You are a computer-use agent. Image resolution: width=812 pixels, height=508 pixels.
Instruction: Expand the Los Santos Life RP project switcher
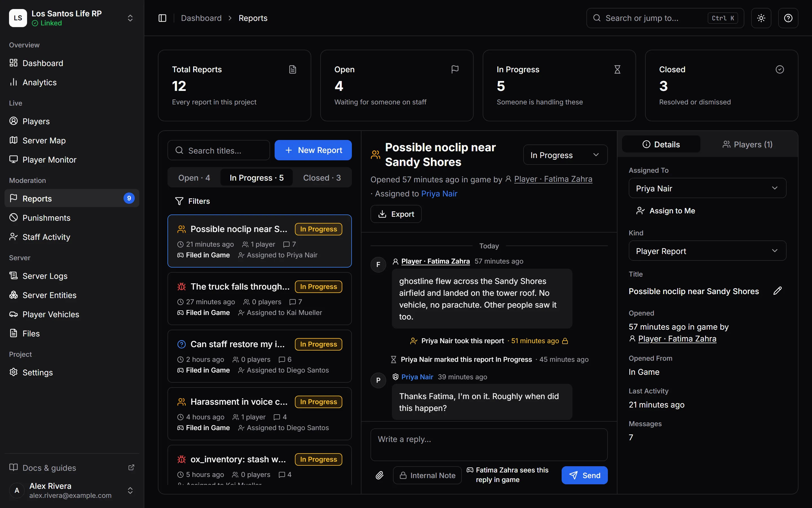tap(72, 18)
